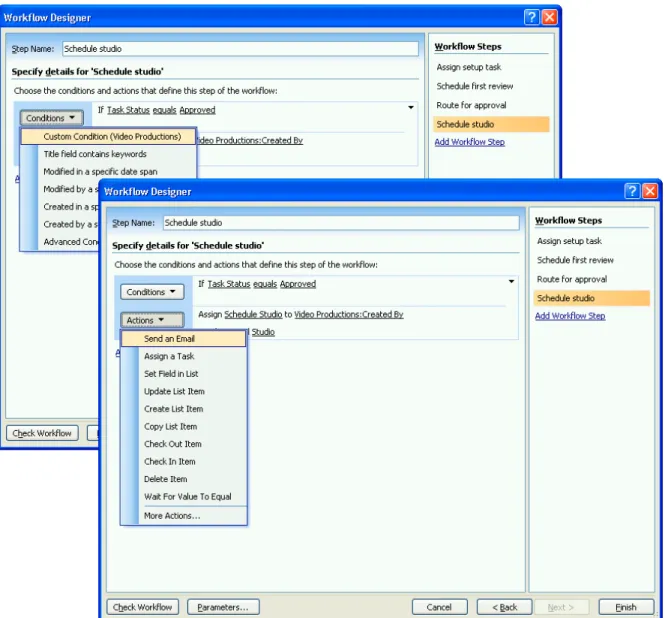Click Step Name field in the back window
This screenshot has width=665, height=618.
[x=240, y=49]
